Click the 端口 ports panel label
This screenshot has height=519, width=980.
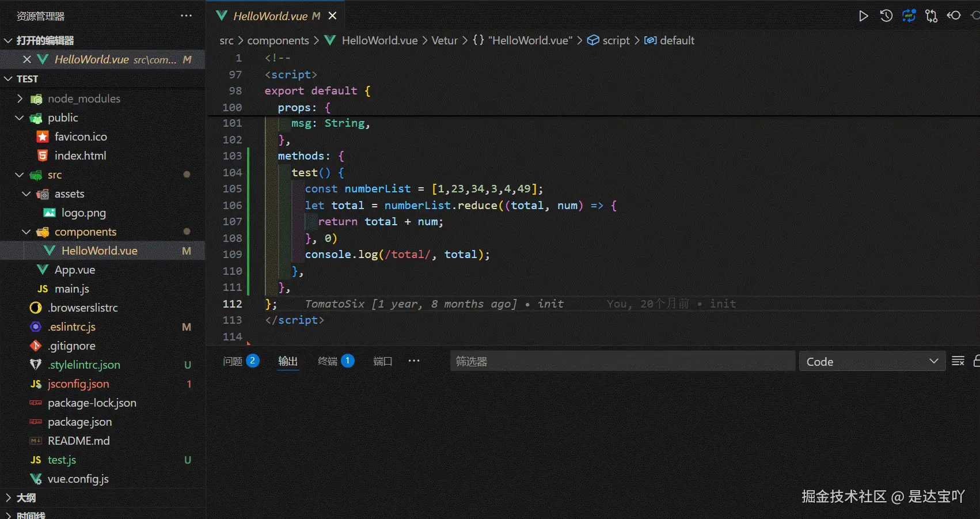(x=382, y=361)
